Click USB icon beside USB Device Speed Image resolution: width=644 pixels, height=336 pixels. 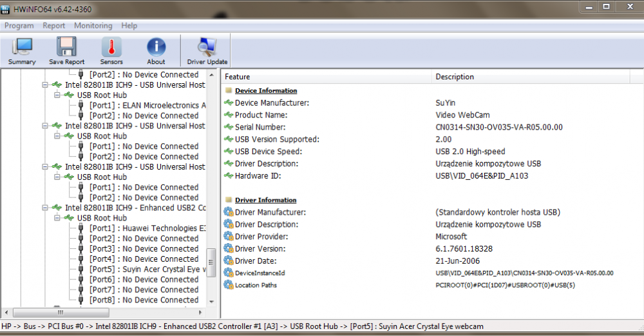click(229, 152)
